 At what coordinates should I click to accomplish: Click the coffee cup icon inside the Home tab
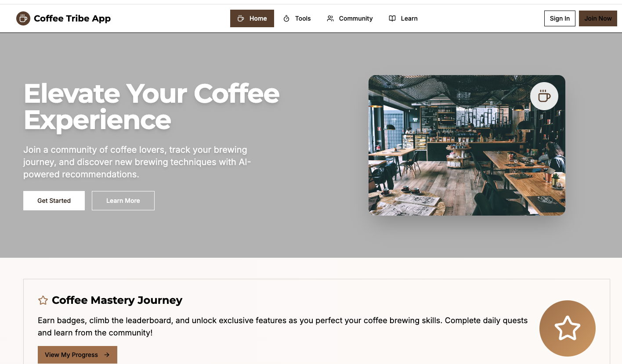click(240, 18)
